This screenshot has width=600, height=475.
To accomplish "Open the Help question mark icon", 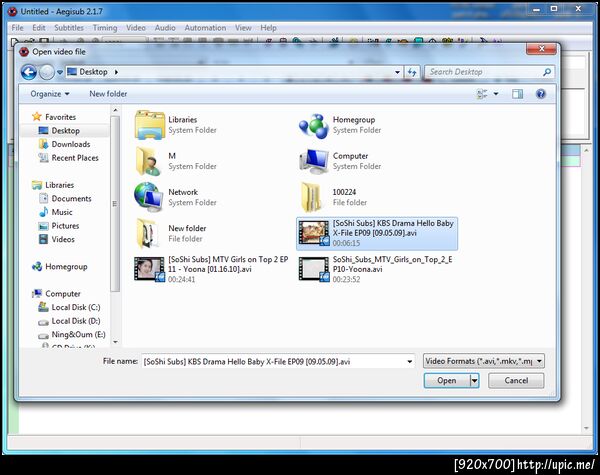I will (541, 94).
